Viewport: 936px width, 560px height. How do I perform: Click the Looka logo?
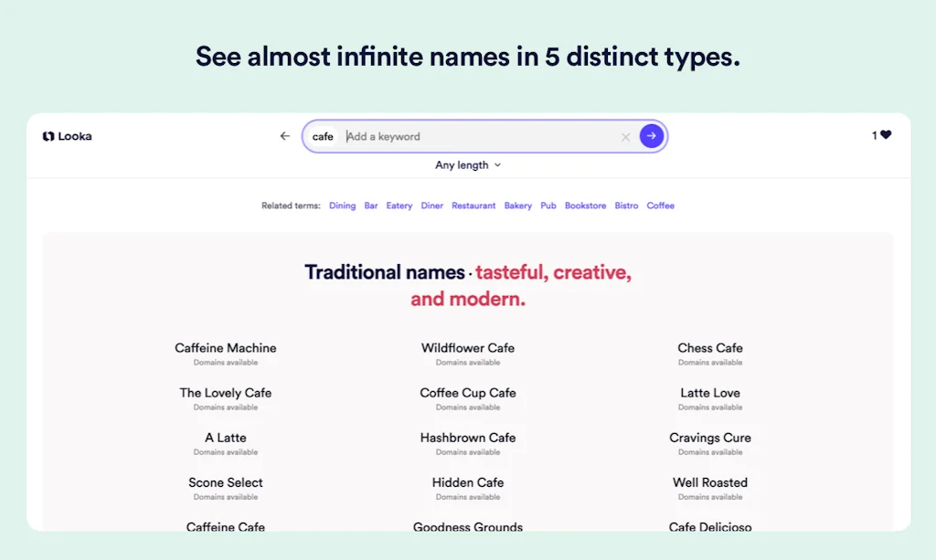click(67, 136)
